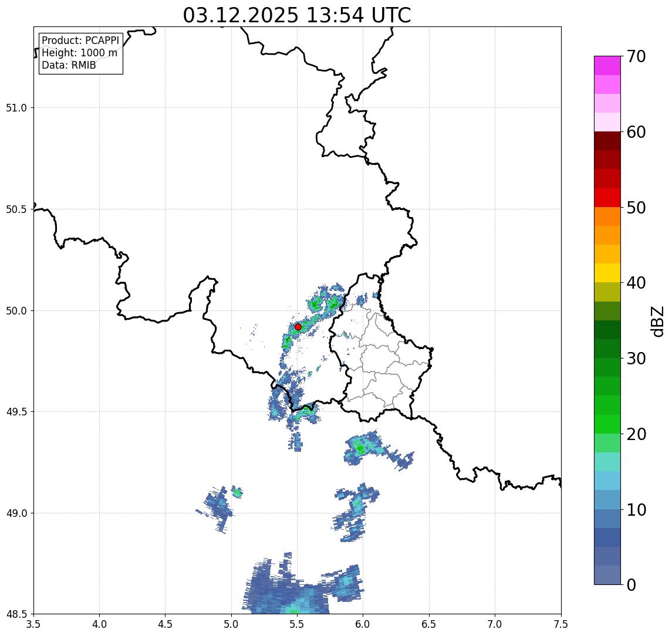The width and height of the screenshot is (672, 636).
Task: Click the latitude label 48.5
Action: pyautogui.click(x=16, y=614)
